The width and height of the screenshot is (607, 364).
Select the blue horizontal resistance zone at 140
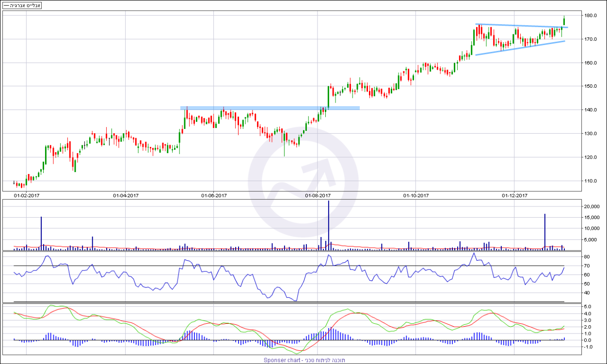270,108
